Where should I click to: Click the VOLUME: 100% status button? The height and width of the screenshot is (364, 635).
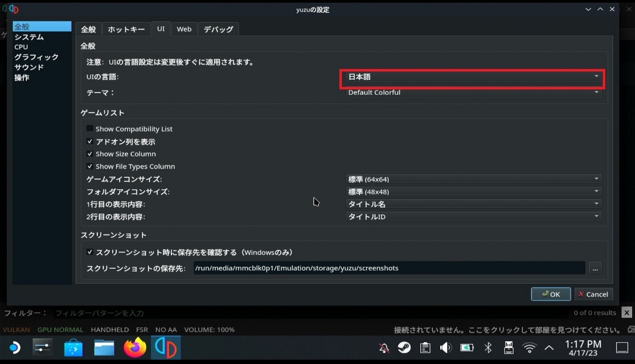(x=209, y=330)
